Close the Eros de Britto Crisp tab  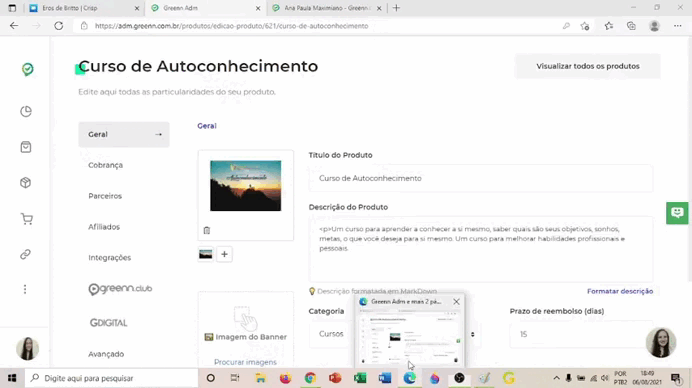137,8
